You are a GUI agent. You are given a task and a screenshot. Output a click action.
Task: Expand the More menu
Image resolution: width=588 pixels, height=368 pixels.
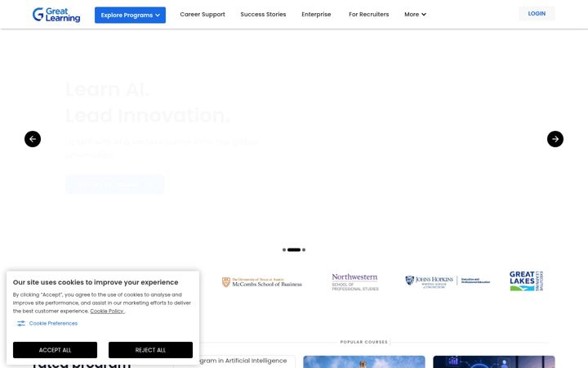pyautogui.click(x=415, y=14)
